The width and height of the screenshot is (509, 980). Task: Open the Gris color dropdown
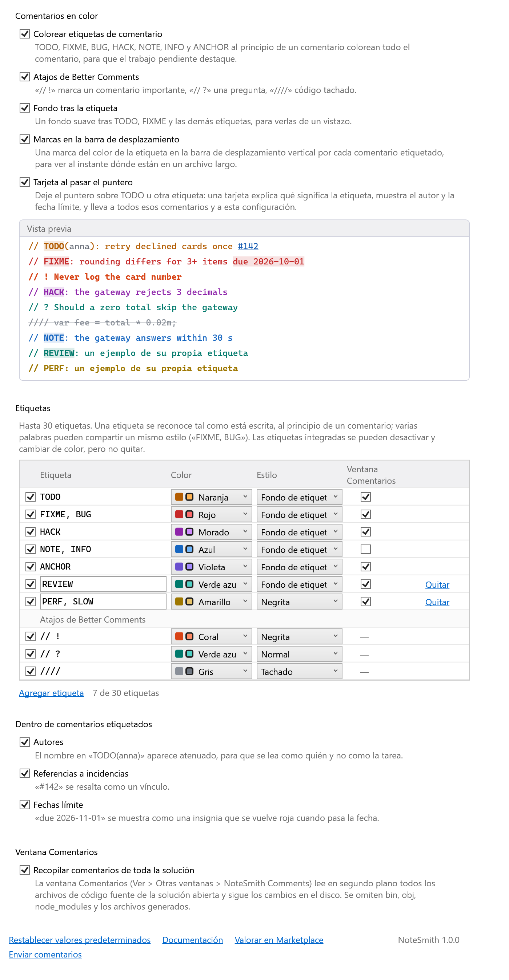pyautogui.click(x=211, y=672)
